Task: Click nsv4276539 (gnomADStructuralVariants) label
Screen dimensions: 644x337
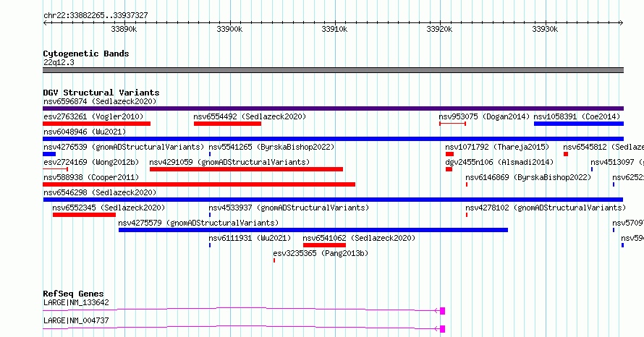Action: (124, 147)
